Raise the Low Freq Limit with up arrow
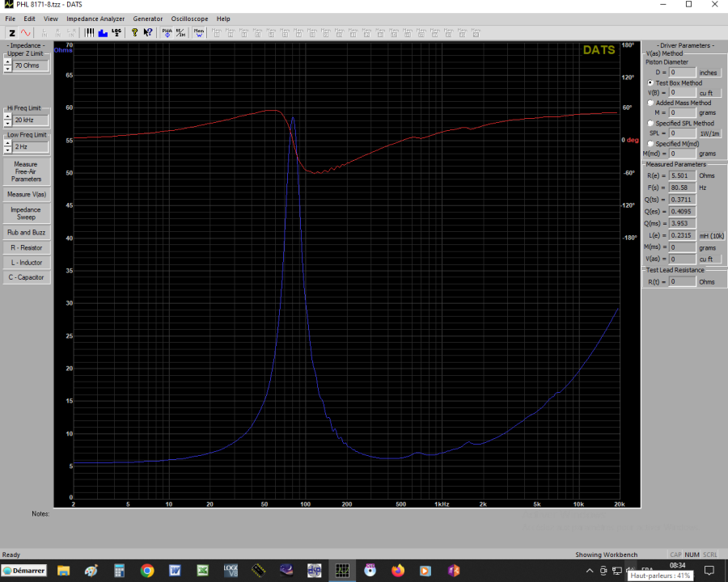Screen dimensions: 728x582 tap(8, 144)
